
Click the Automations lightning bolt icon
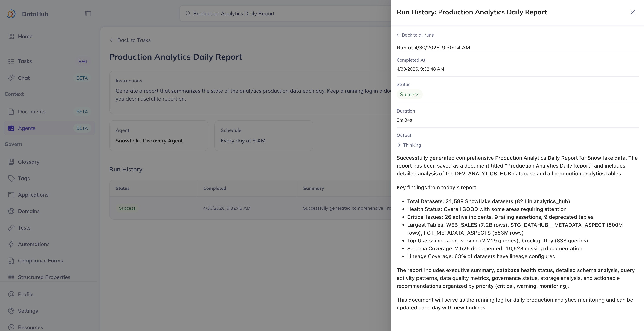click(x=11, y=244)
